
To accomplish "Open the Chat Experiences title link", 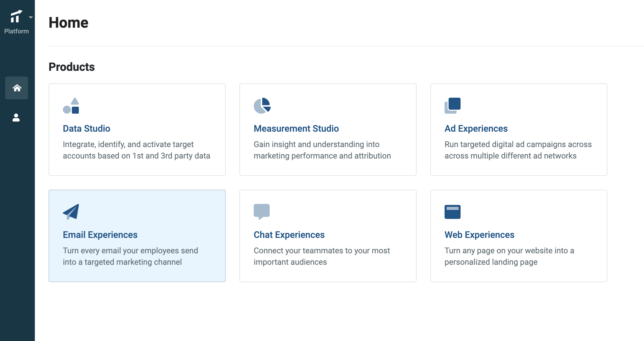I will [x=289, y=235].
